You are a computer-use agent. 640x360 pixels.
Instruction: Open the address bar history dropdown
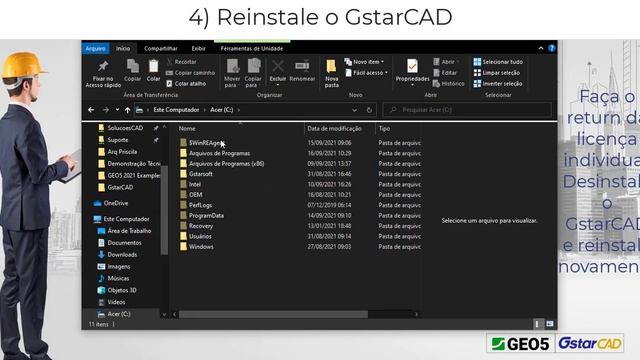[x=354, y=110]
